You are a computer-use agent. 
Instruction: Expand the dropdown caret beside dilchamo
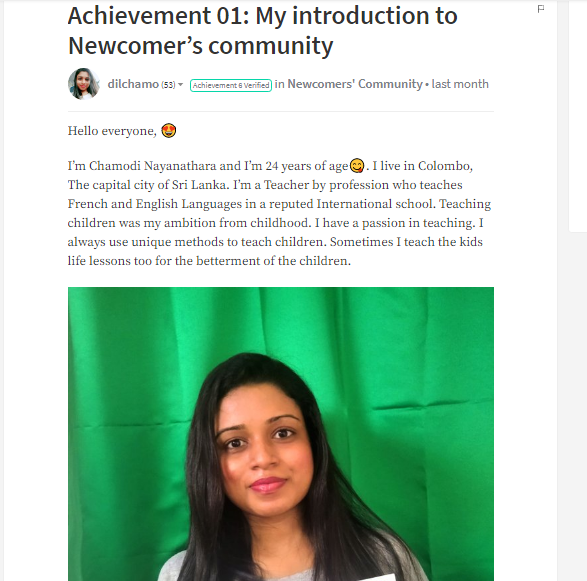point(180,85)
